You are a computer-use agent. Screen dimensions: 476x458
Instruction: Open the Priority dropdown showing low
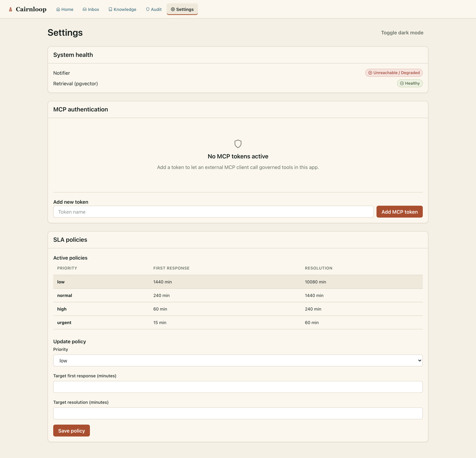238,360
